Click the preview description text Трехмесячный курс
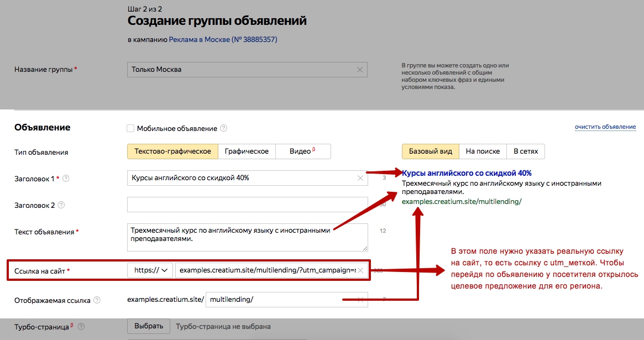The height and width of the screenshot is (340, 644). [501, 187]
